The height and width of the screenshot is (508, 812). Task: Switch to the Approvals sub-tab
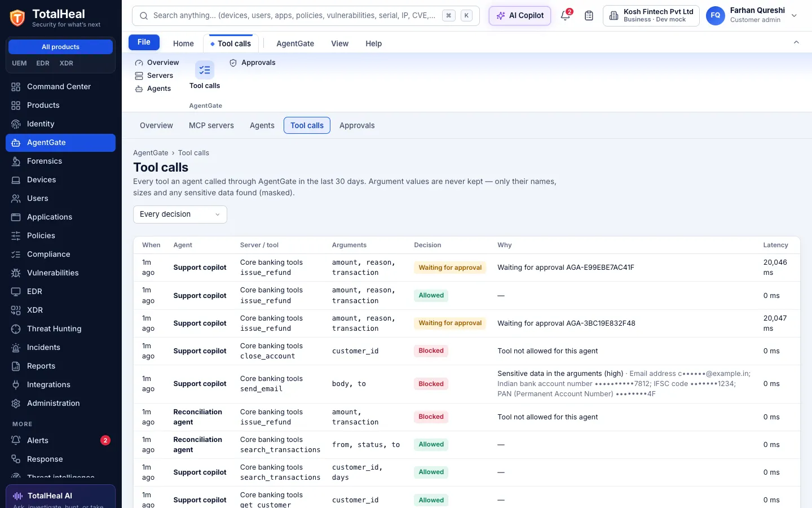click(x=357, y=125)
